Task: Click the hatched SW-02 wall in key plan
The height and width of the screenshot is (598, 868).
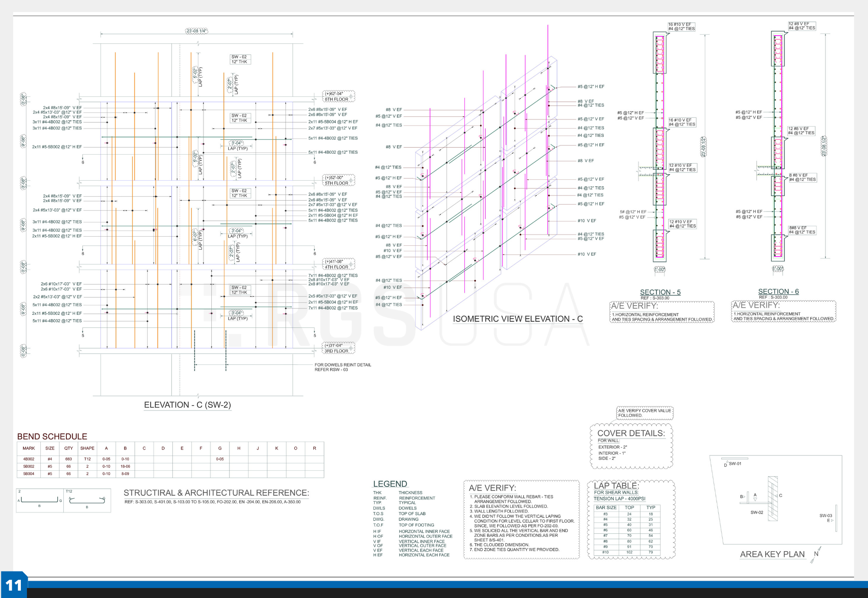Action: tap(773, 498)
